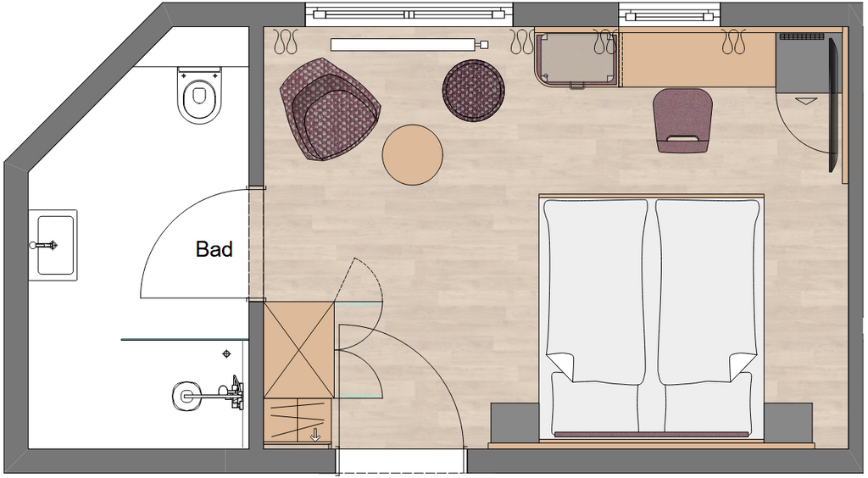868x478 pixels.
Task: Select the wardrobe marked with an X
Action: 298,349
